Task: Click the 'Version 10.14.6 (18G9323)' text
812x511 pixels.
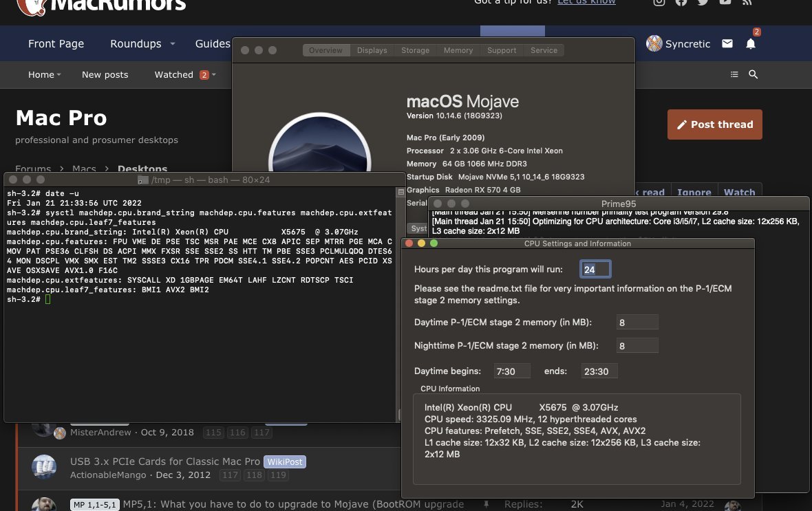Action: 454,116
